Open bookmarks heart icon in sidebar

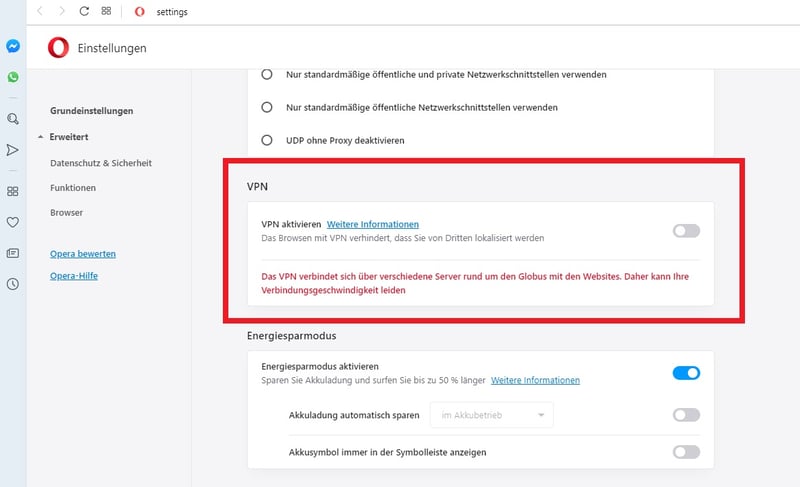(13, 222)
